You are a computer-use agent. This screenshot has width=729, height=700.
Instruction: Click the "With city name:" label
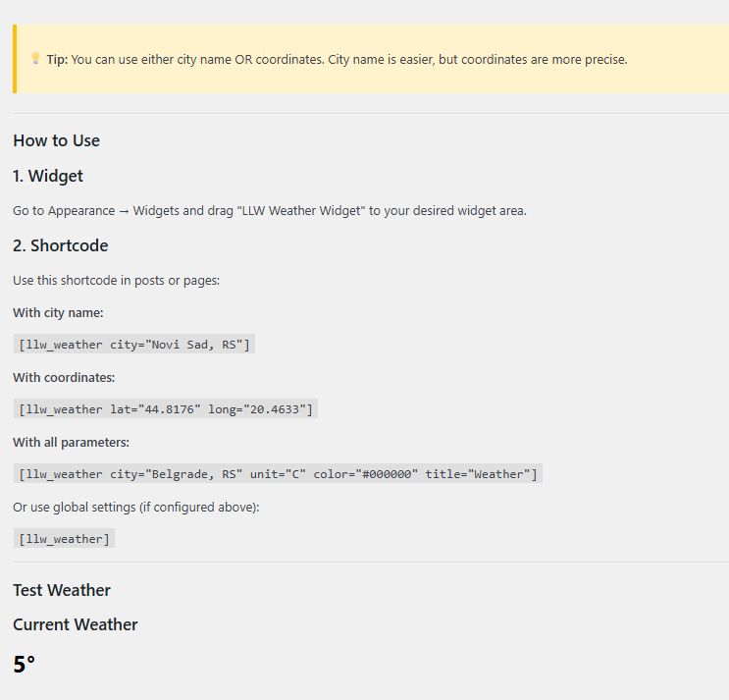58,313
